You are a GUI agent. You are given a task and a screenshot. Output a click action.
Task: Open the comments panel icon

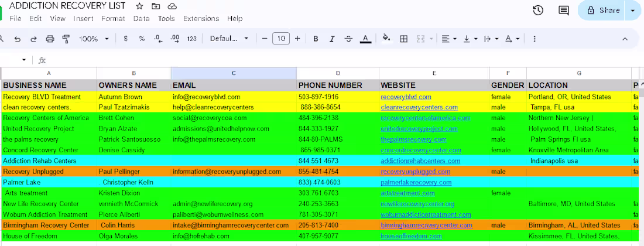pos(564,11)
